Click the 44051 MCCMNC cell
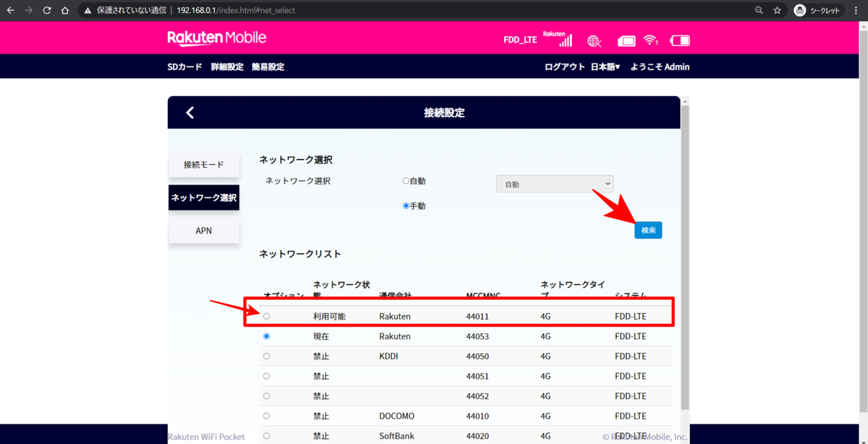The image size is (868, 444). click(478, 376)
